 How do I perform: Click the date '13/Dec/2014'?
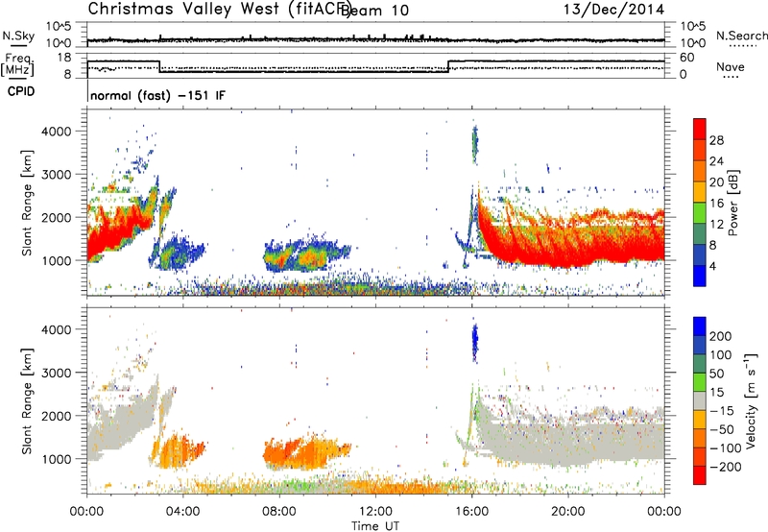pyautogui.click(x=613, y=10)
